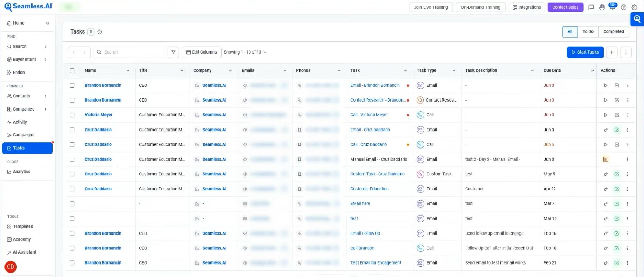Click email @ icon in Email Follow Up row
The image size is (644, 277).
[245, 233]
